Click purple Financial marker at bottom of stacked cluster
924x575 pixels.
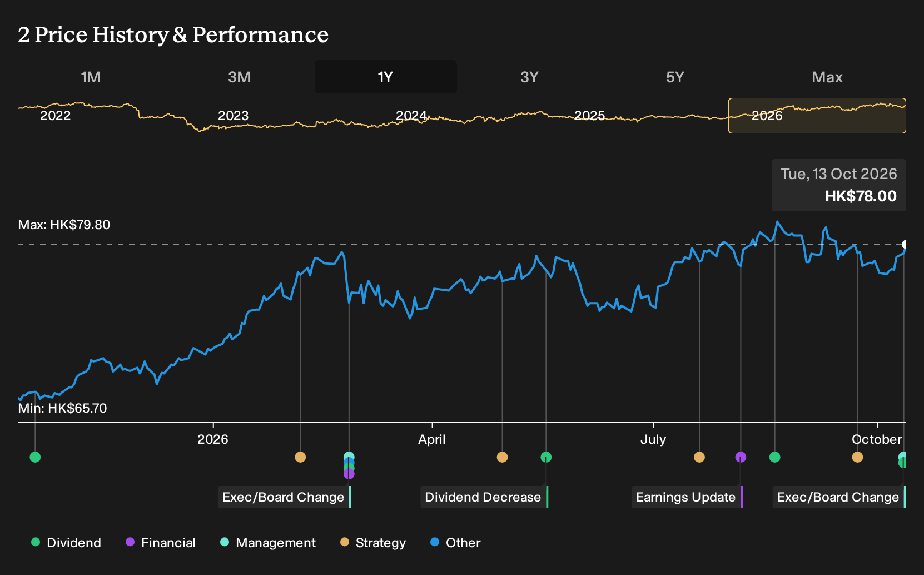click(349, 474)
